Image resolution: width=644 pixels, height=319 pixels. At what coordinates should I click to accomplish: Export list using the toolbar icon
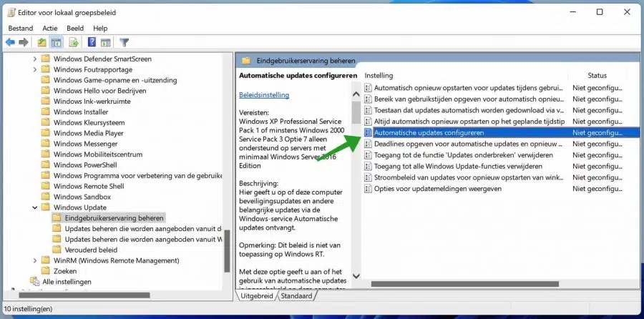pos(74,42)
